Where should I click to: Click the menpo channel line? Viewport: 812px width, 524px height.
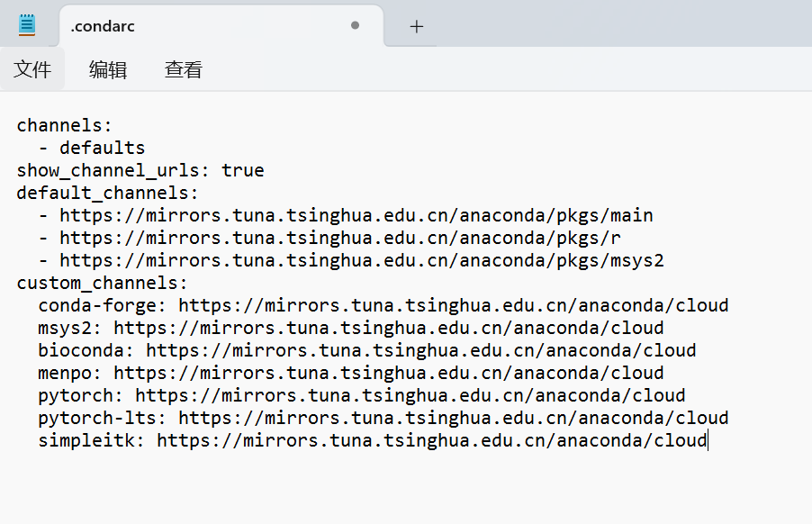[350, 373]
